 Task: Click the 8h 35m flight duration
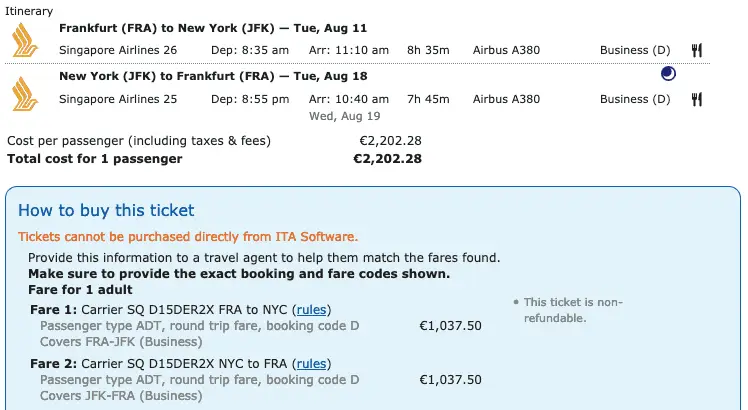coord(428,50)
